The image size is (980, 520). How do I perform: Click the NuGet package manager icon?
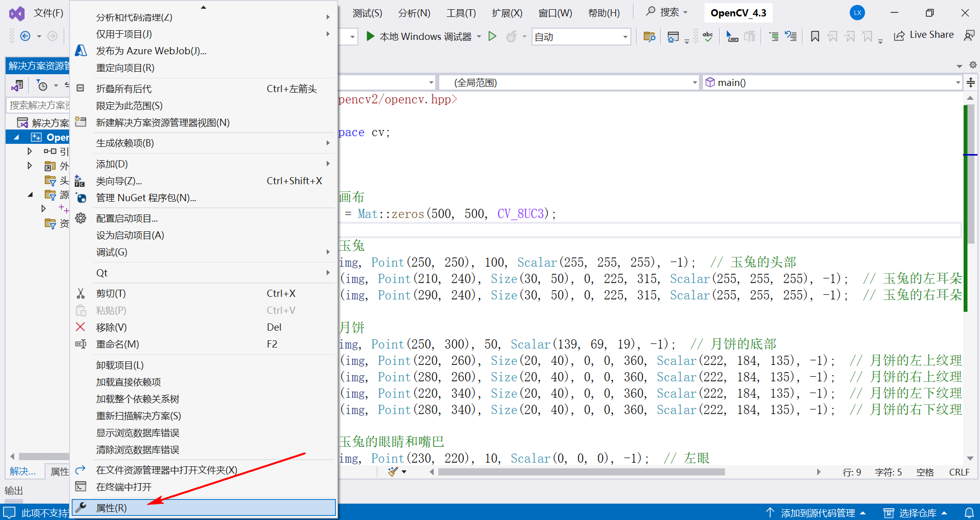[81, 198]
